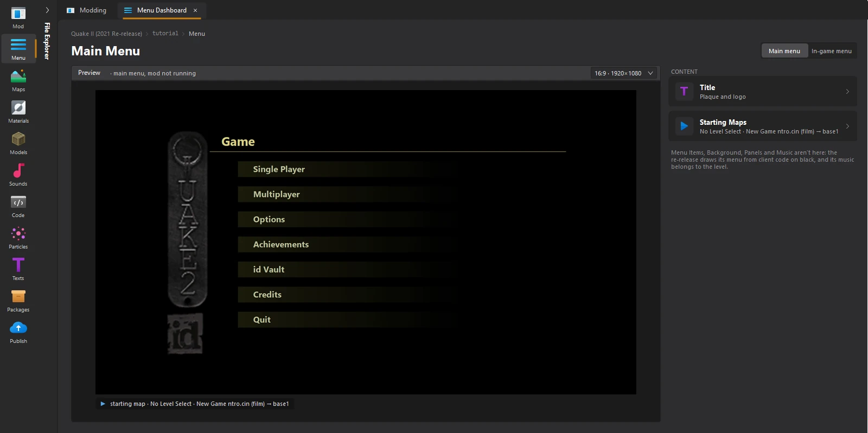Viewport: 868px width, 433px height.
Task: Switch to In-game menu view
Action: click(832, 51)
